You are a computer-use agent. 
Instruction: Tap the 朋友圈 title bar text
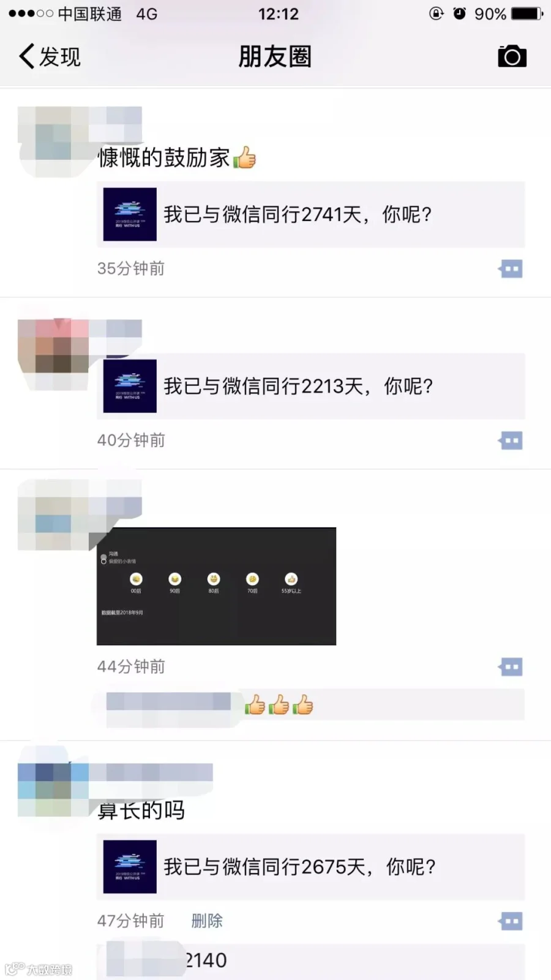tap(275, 56)
